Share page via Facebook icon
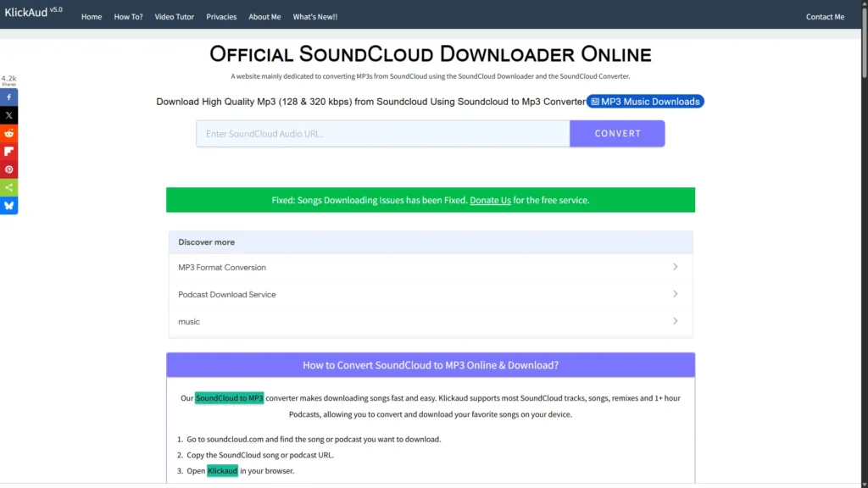This screenshot has width=868, height=488. [8, 97]
